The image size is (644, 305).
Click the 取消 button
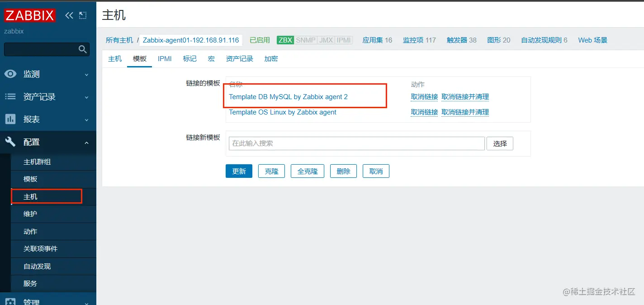(x=376, y=171)
